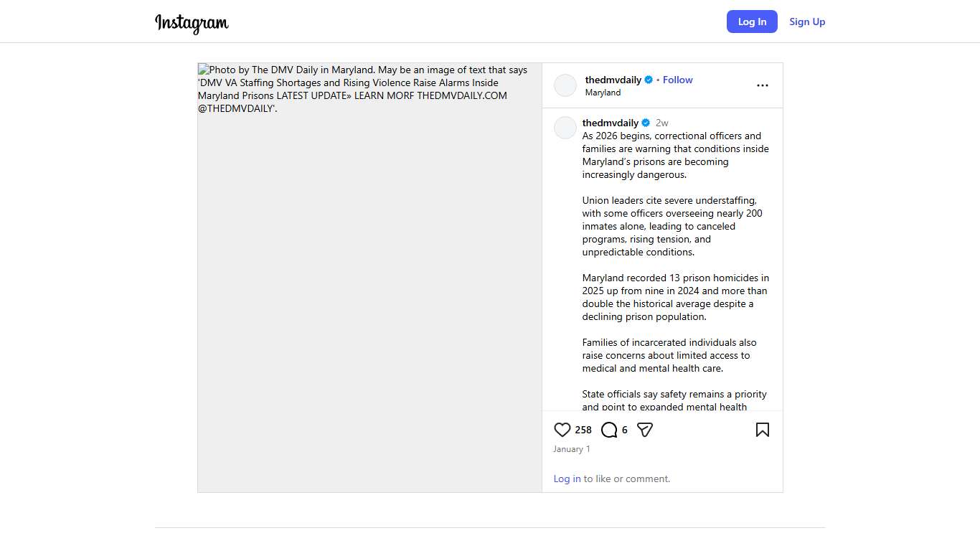Click the 258 likes count

click(x=583, y=430)
